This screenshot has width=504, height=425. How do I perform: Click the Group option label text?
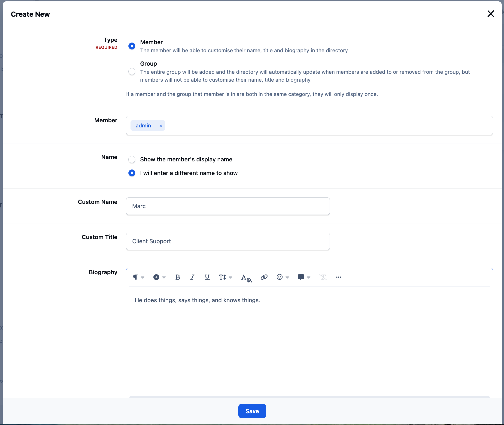[149, 64]
